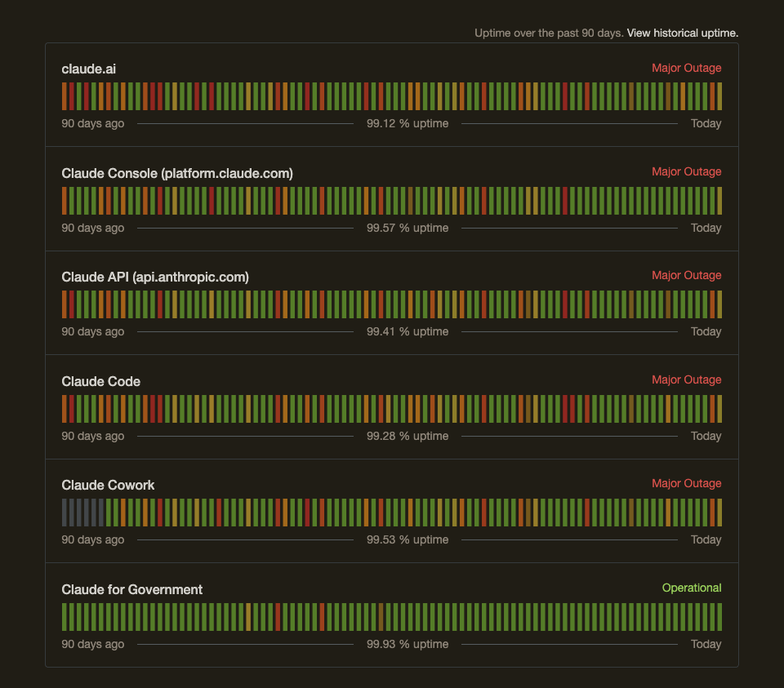Click the 90 days ago label under claude.ai
The image size is (784, 688).
click(93, 123)
